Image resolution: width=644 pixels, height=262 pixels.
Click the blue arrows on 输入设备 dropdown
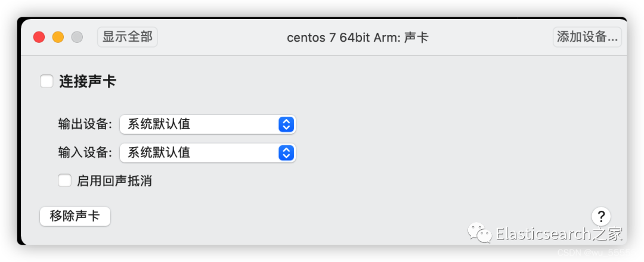(x=286, y=152)
